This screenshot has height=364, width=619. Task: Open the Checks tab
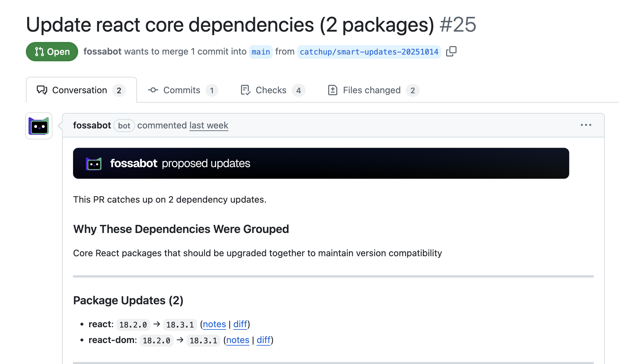pos(273,90)
